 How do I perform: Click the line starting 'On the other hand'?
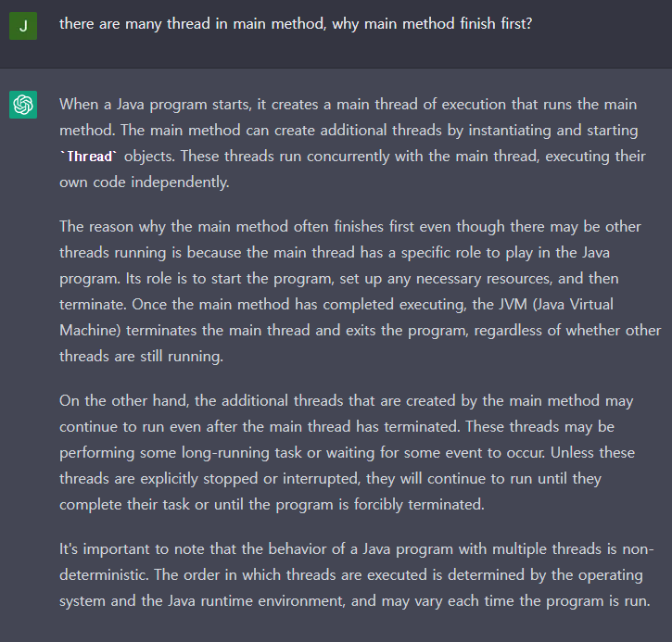347,401
